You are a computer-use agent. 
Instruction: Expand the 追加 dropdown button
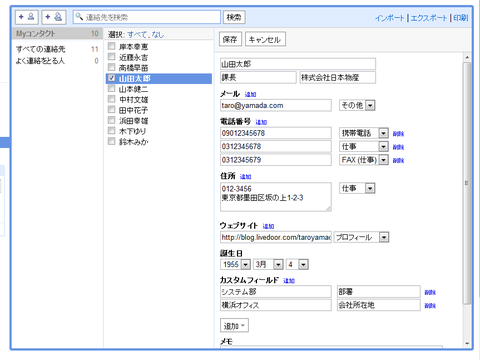pyautogui.click(x=234, y=326)
